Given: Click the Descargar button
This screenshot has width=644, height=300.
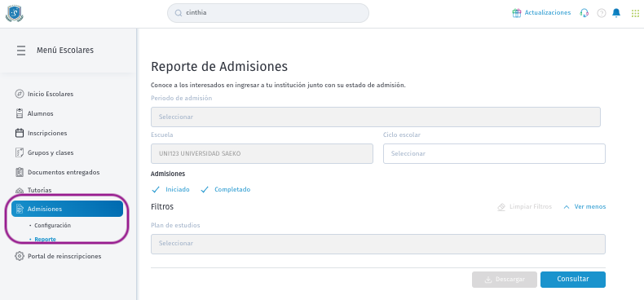Looking at the screenshot, I should click(505, 280).
